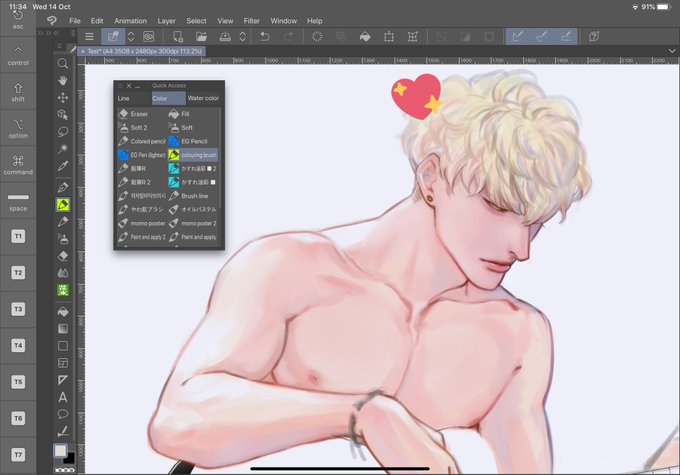This screenshot has height=475, width=680.
Task: Save the document using the save icon
Action: pyautogui.click(x=225, y=37)
